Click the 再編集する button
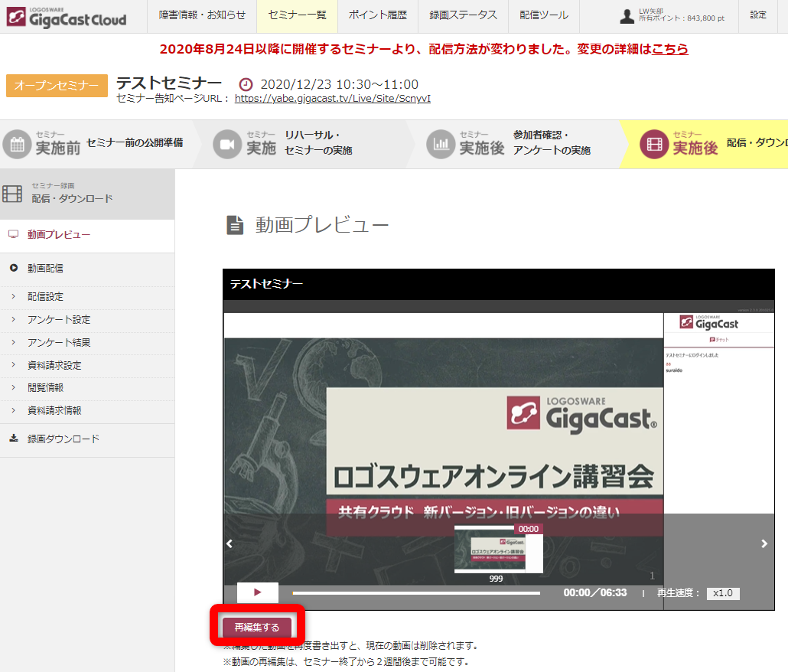This screenshot has width=788, height=672. coord(257,627)
